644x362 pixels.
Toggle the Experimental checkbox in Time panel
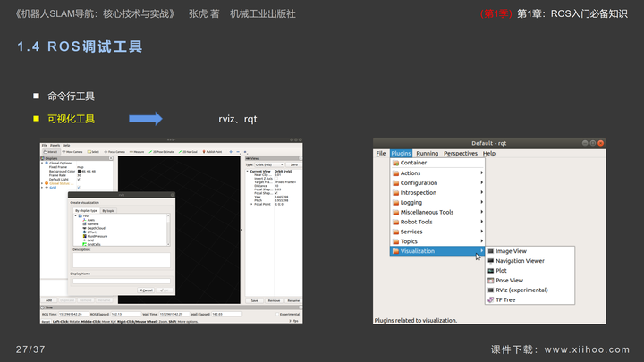tap(277, 314)
